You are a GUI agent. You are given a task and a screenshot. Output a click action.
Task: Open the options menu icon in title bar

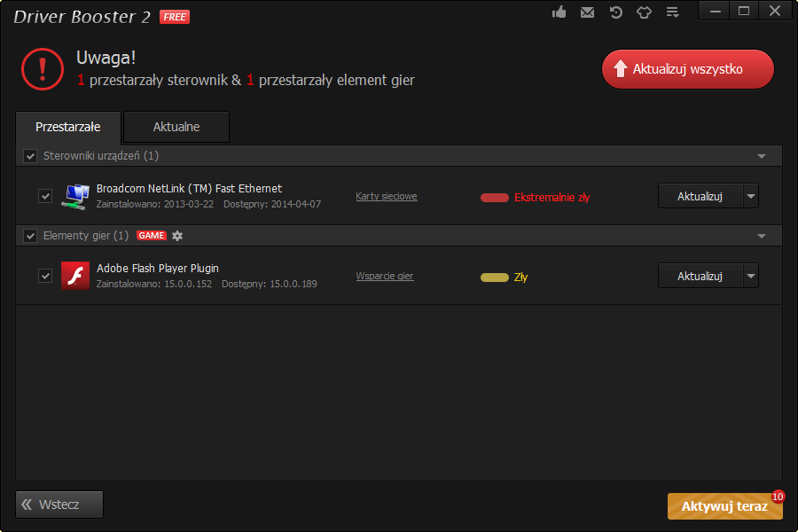tap(673, 12)
